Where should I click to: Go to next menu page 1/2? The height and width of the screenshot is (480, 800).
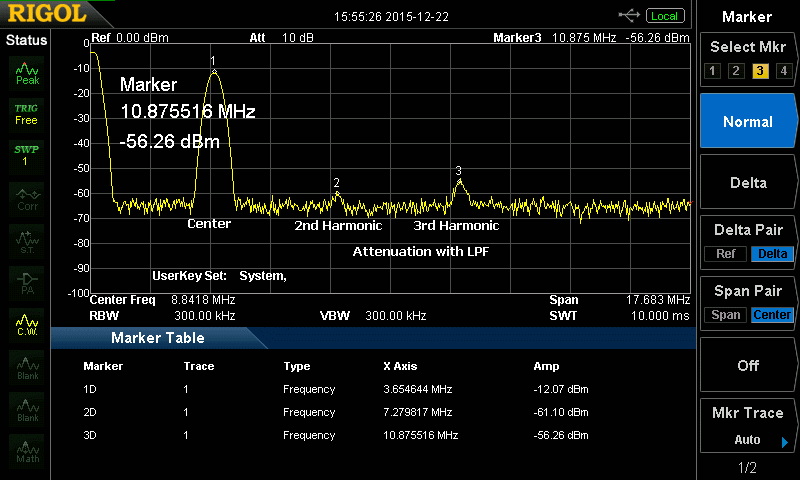pos(747,468)
